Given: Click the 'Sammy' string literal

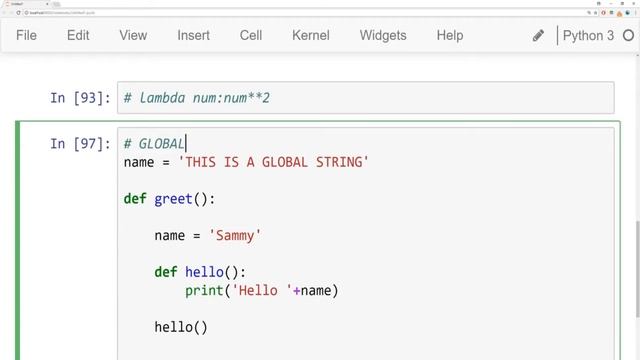Looking at the screenshot, I should pos(235,236).
